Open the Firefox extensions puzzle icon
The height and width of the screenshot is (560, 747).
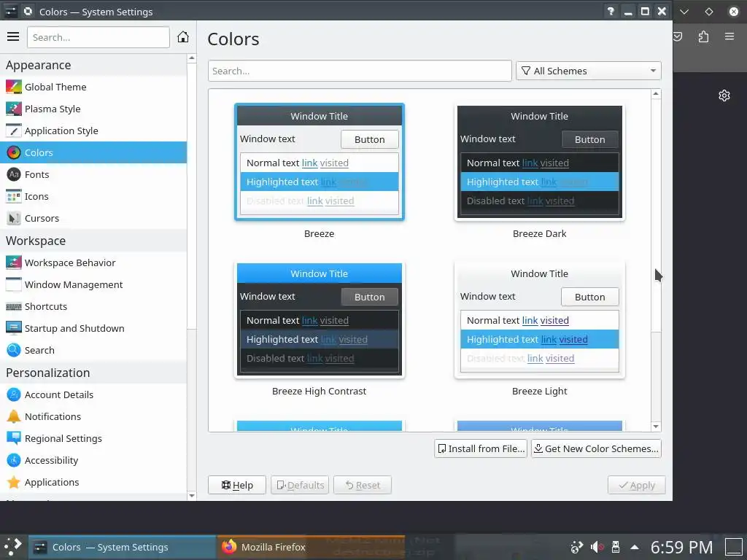coord(704,36)
